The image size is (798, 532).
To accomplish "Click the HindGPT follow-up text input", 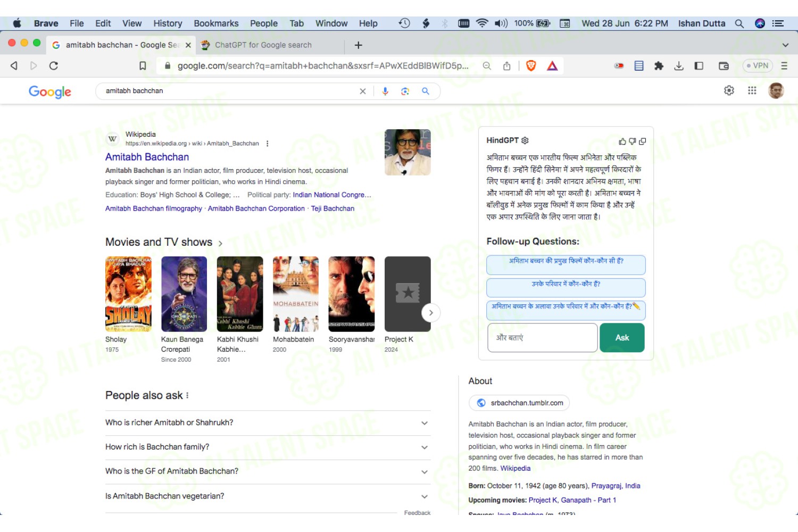I will (x=543, y=338).
